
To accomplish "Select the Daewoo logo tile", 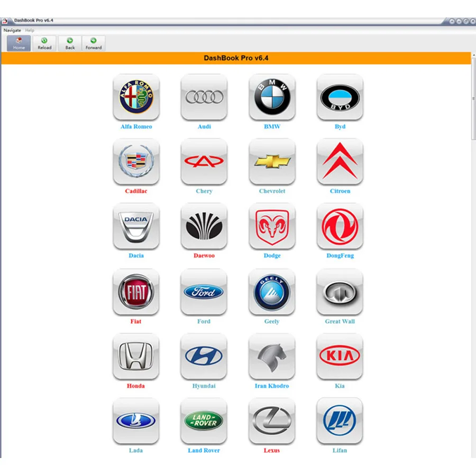I will pyautogui.click(x=204, y=226).
